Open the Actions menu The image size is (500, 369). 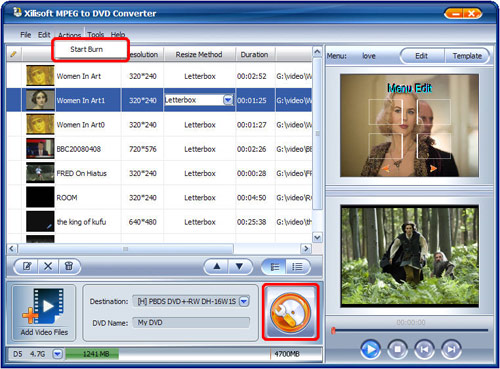[x=69, y=35]
